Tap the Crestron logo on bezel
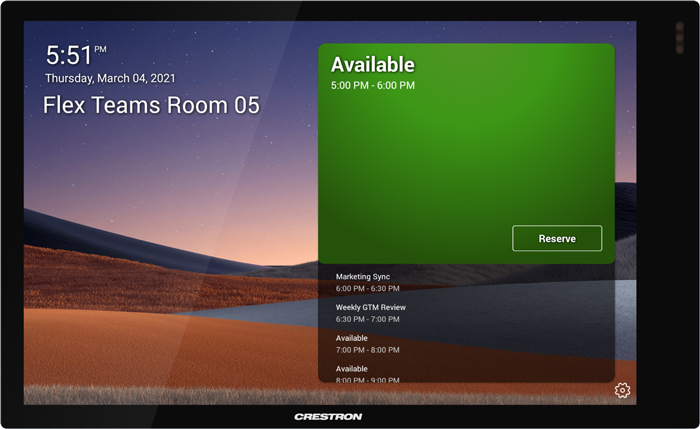The width and height of the screenshot is (700, 429). tap(328, 416)
